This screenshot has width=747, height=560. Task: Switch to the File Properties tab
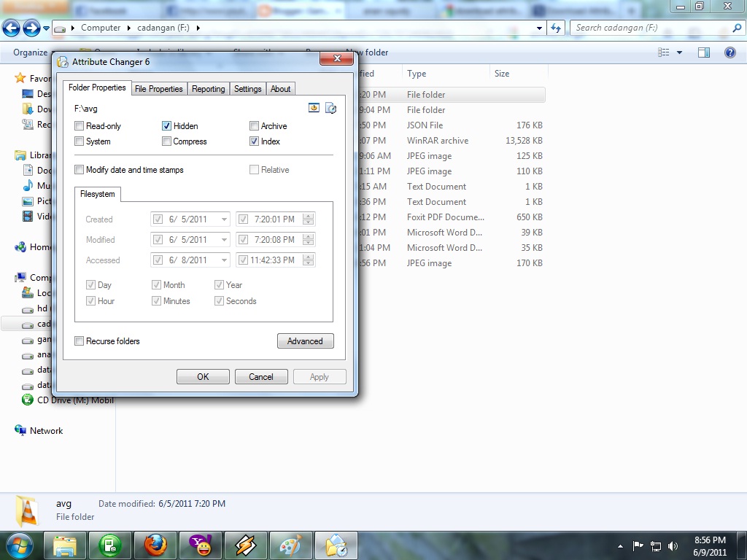click(158, 88)
